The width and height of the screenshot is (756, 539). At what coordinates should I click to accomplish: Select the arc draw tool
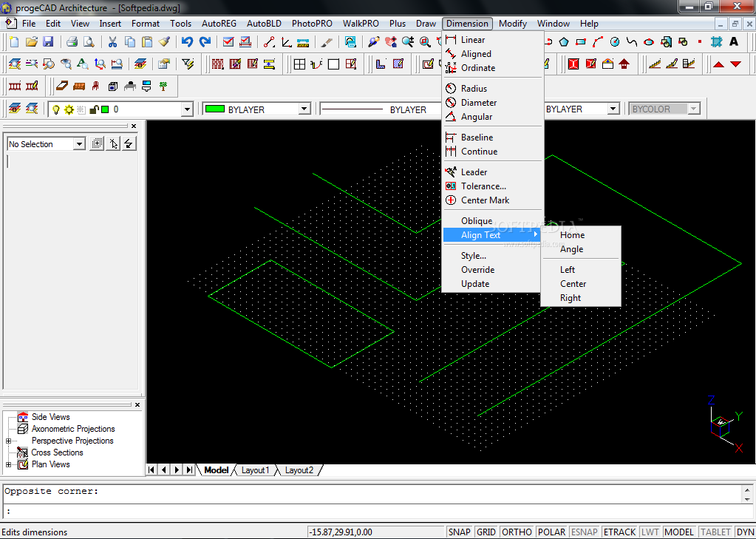tap(598, 42)
